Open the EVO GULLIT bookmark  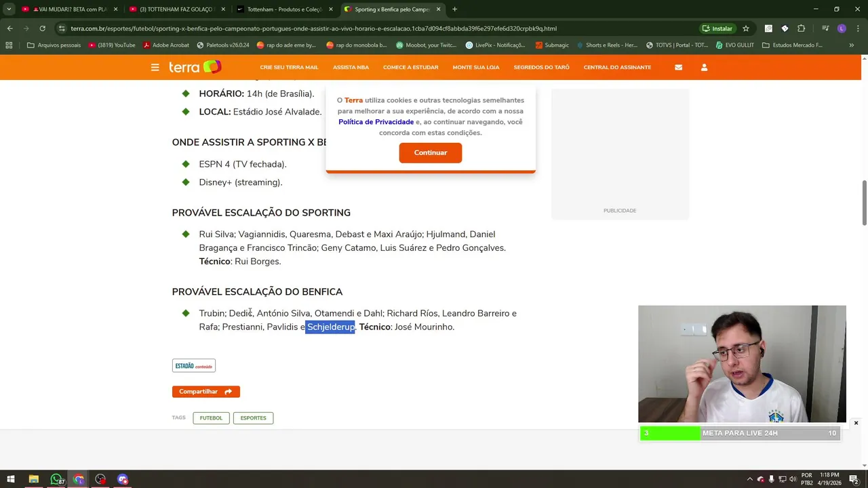734,45
